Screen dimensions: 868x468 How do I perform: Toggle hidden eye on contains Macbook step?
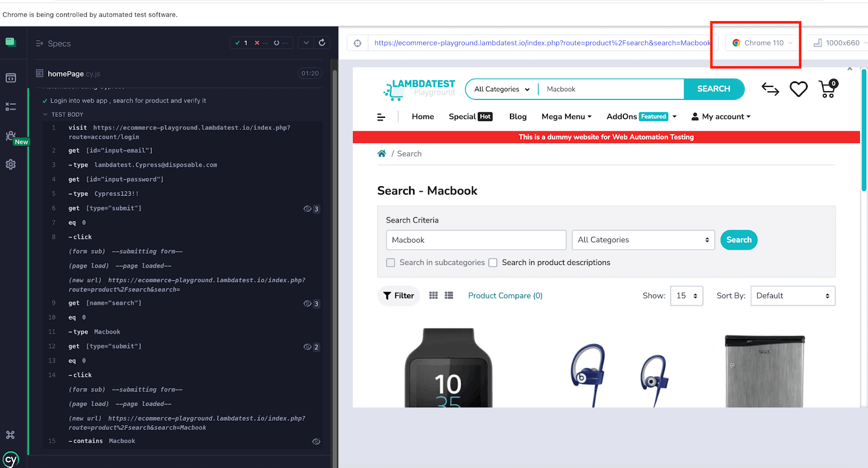pyautogui.click(x=316, y=441)
